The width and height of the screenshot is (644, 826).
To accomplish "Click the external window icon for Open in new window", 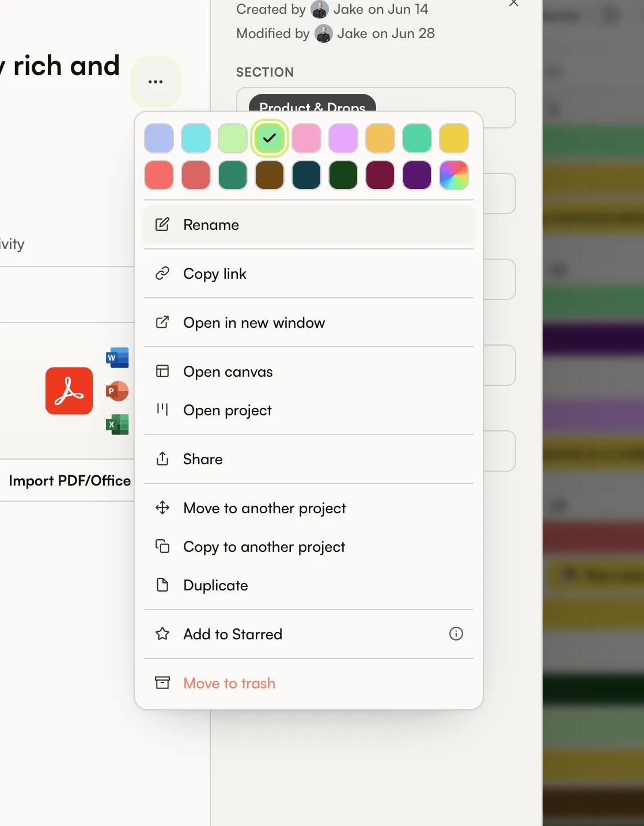I will click(162, 322).
